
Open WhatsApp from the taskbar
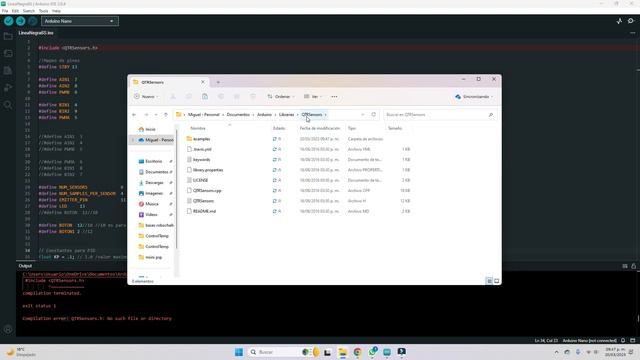(x=372, y=352)
